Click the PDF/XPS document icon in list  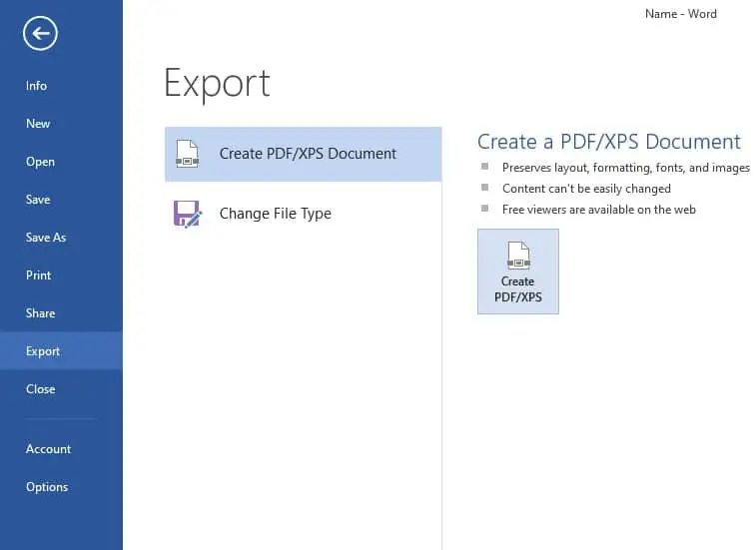187,154
